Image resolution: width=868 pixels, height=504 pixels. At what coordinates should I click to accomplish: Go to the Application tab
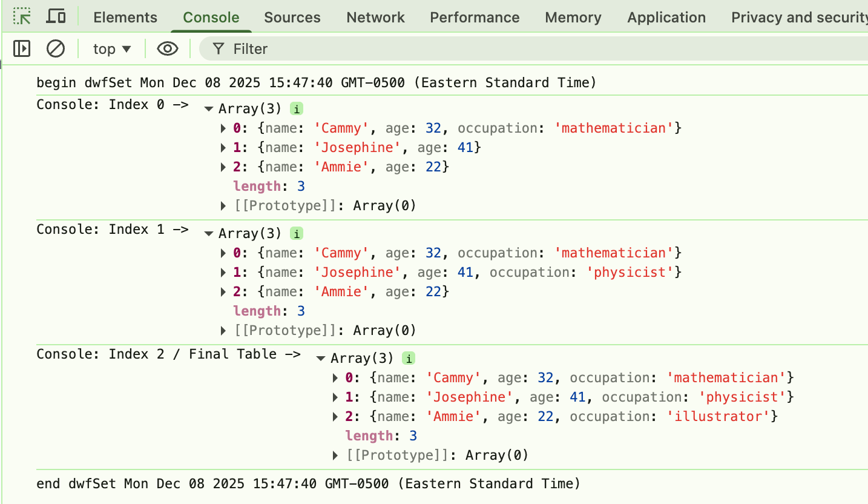point(666,17)
